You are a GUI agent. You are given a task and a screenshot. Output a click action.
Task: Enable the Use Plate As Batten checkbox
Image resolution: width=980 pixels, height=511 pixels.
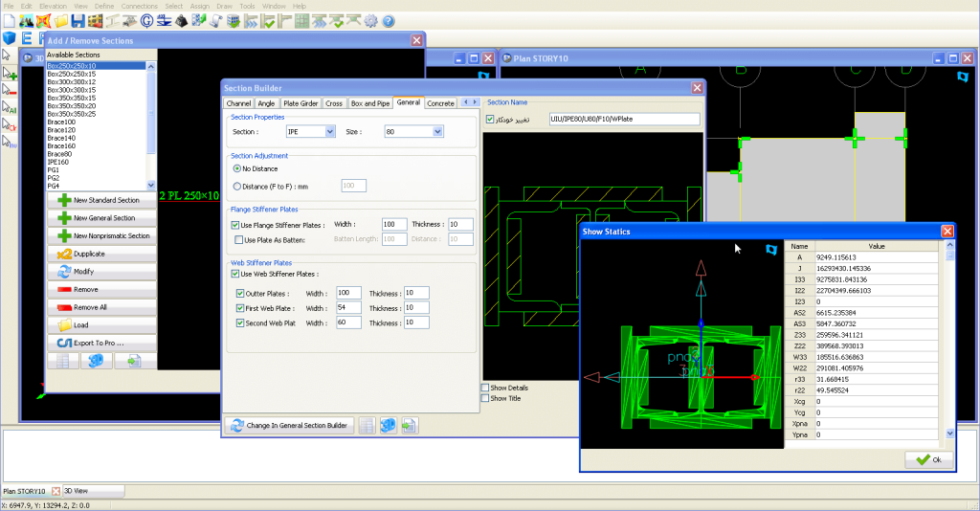(x=238, y=239)
